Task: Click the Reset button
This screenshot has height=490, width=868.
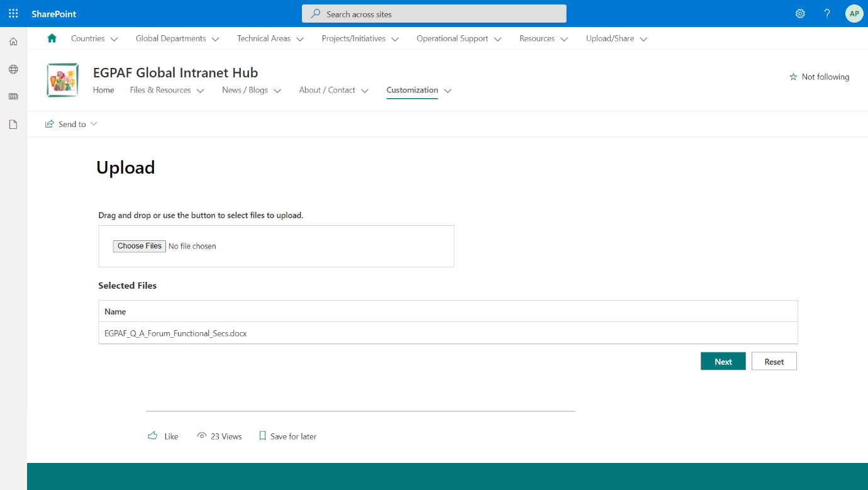Action: [x=774, y=361]
